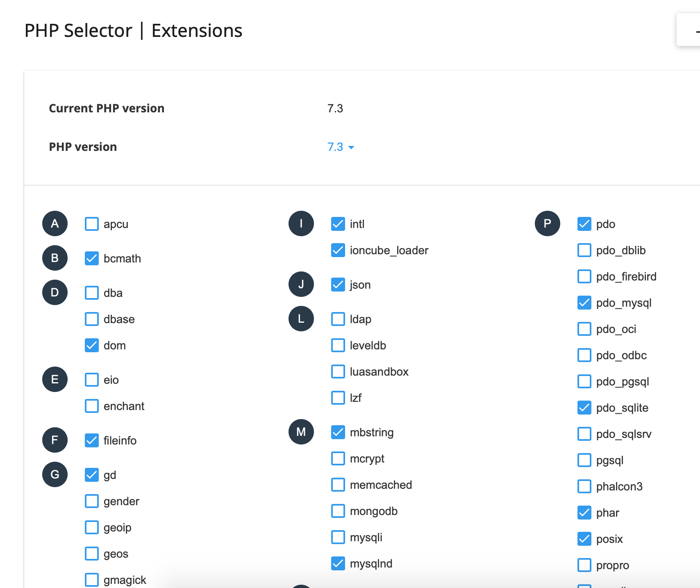Click the letter B group badge
The height and width of the screenshot is (588, 700).
55,258
